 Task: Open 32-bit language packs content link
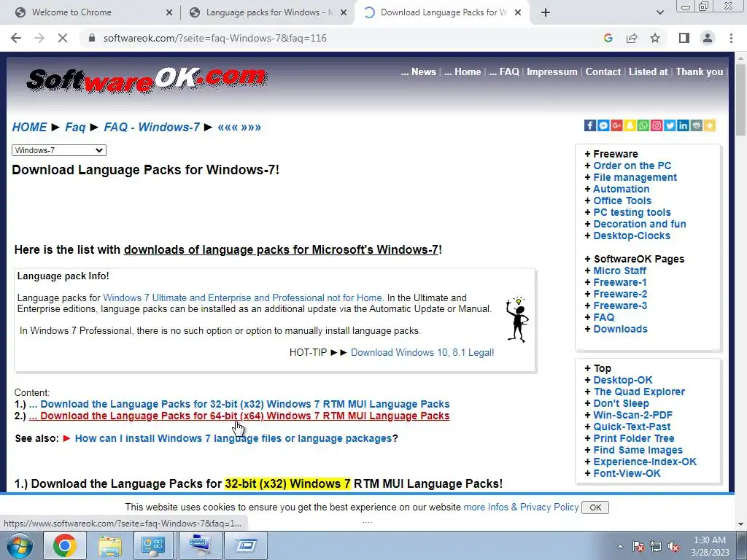click(x=239, y=404)
